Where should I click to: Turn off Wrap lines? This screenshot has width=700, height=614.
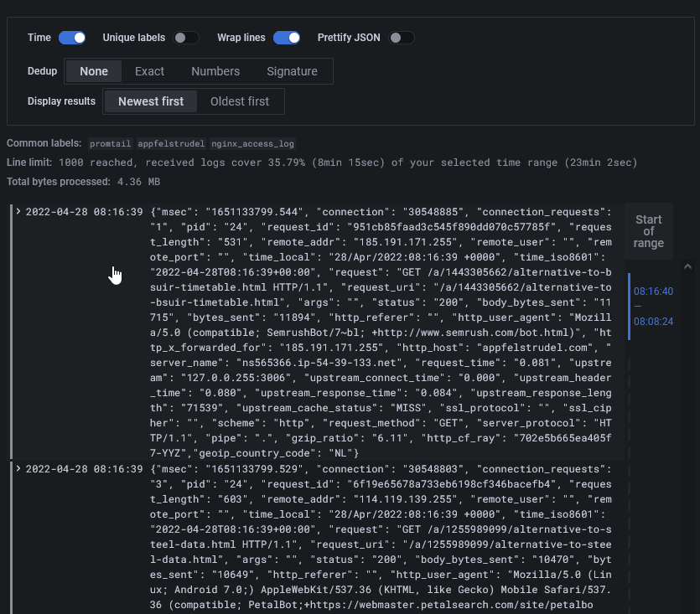(287, 37)
